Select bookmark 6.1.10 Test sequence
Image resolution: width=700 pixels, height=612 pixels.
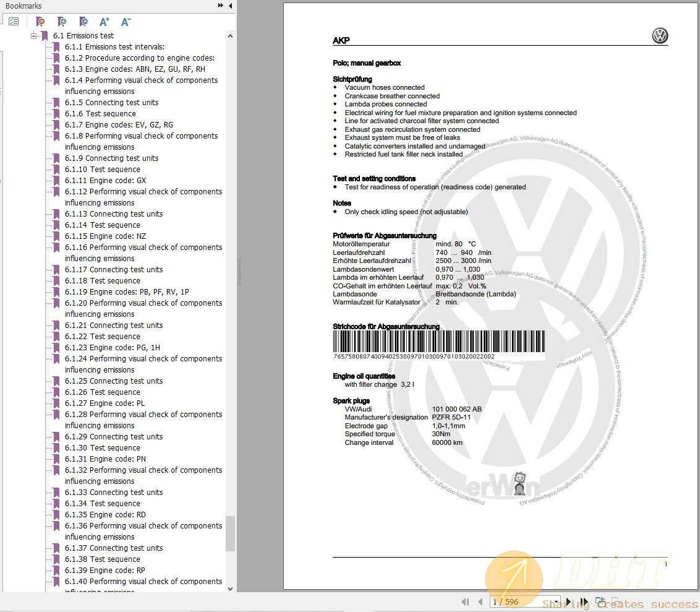pos(103,170)
